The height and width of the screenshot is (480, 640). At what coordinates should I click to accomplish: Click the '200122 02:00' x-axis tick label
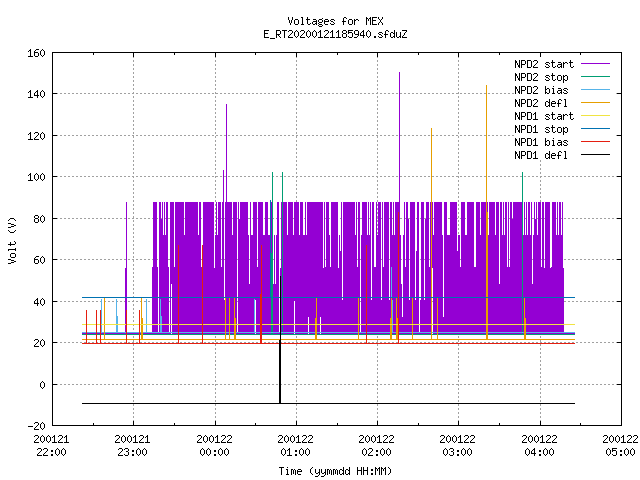376,446
